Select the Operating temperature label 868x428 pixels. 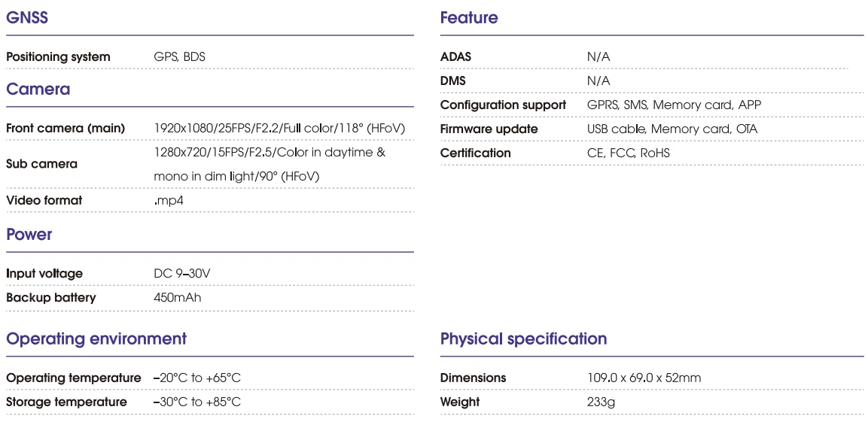point(74,378)
